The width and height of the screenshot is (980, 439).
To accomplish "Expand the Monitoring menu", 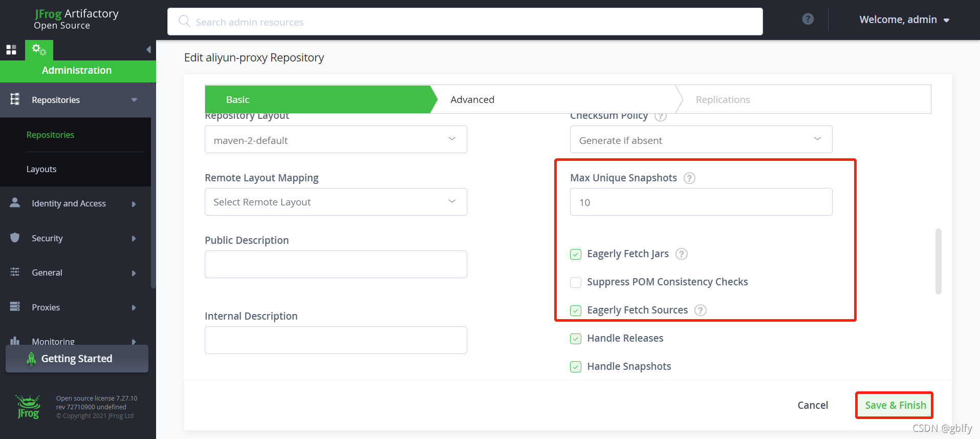I will tap(134, 342).
